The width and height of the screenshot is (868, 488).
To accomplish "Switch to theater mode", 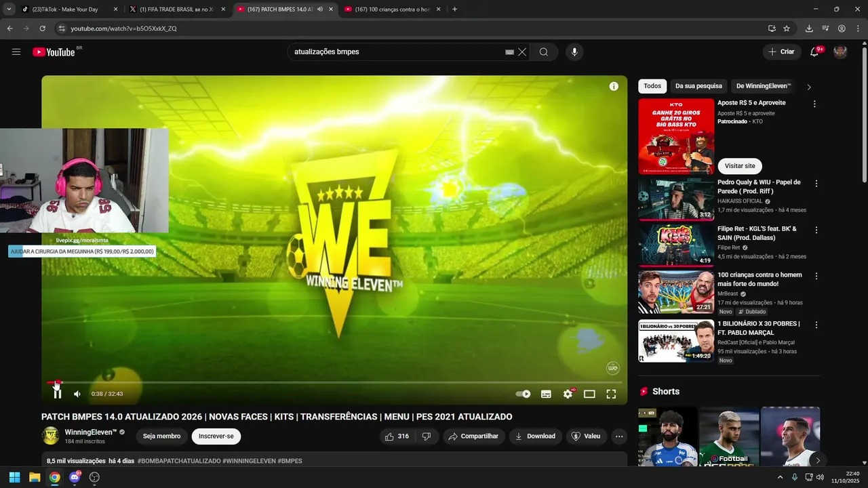I will click(589, 394).
